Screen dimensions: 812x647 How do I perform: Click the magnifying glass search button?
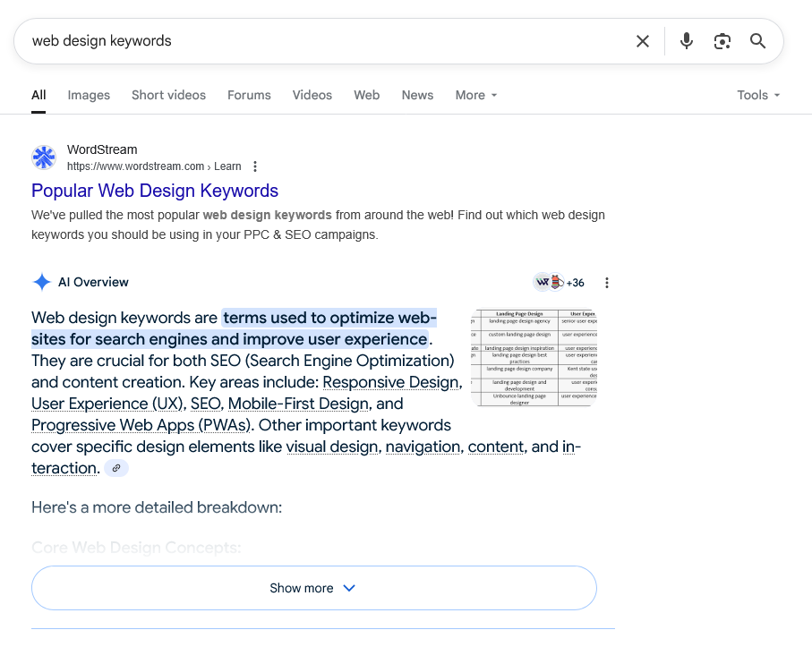pyautogui.click(x=757, y=41)
